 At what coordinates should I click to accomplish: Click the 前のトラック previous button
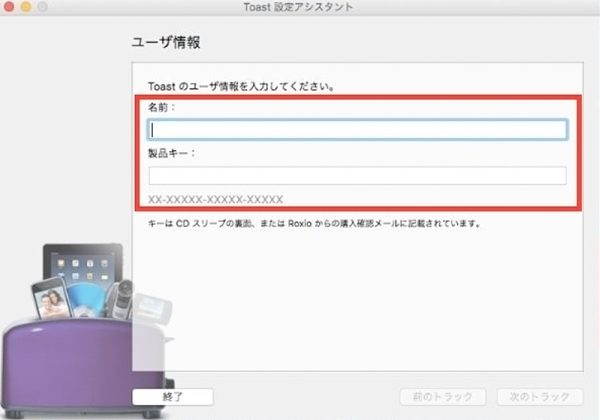[443, 397]
